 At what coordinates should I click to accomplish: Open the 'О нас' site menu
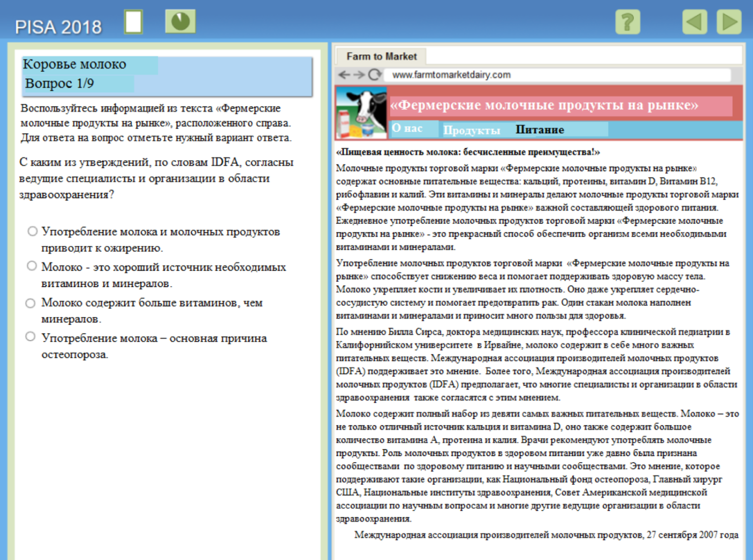click(407, 128)
